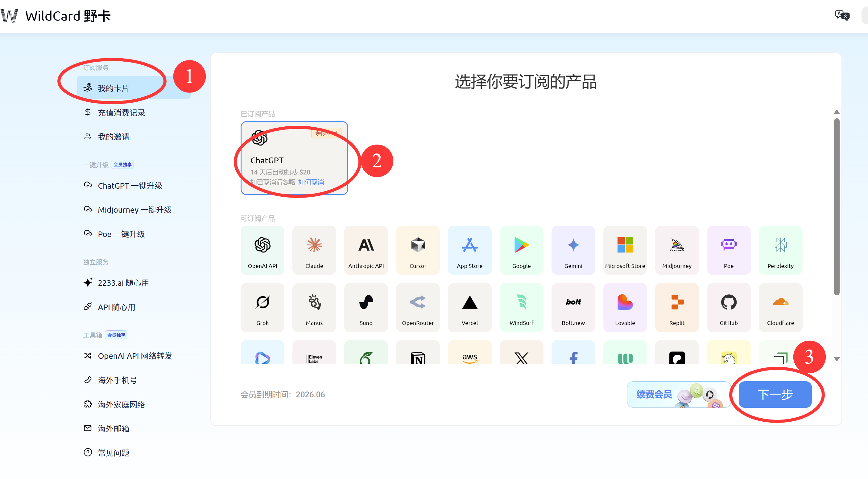Pick the Anthropic API tile
Image resolution: width=868 pixels, height=479 pixels.
click(366, 250)
